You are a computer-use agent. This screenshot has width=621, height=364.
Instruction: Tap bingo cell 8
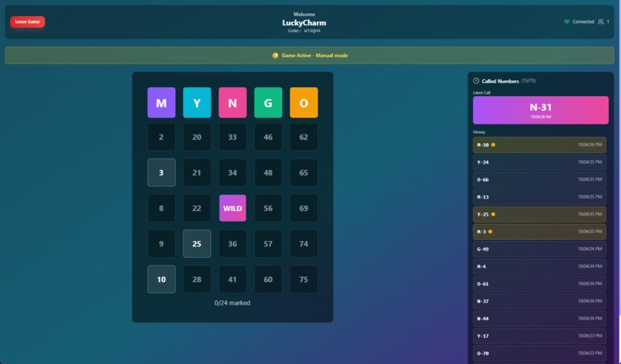pyautogui.click(x=161, y=208)
